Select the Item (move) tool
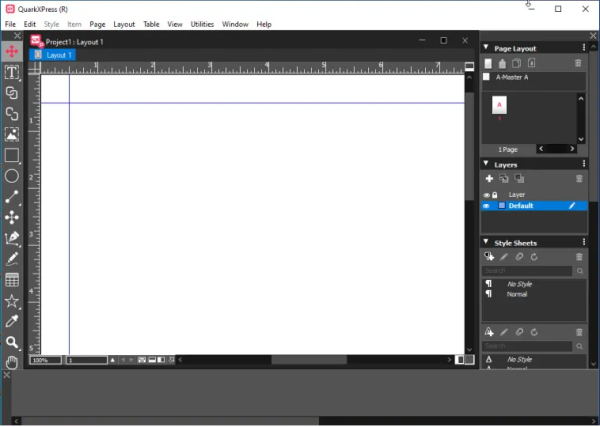600x427 pixels. [x=12, y=51]
